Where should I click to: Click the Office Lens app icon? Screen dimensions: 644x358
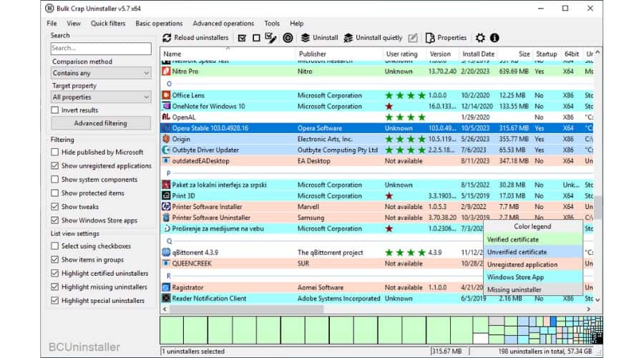click(166, 95)
